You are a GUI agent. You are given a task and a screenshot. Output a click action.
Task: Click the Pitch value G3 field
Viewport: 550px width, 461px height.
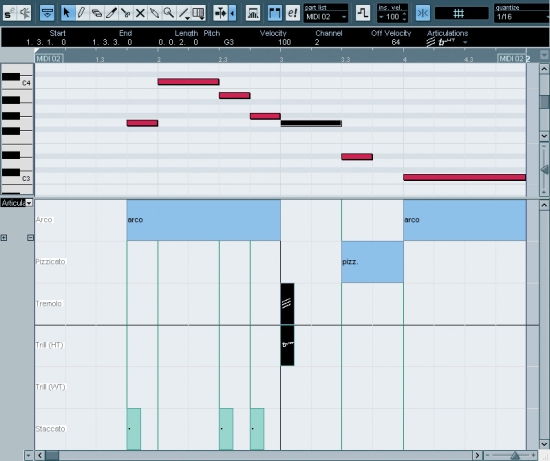coord(228,42)
